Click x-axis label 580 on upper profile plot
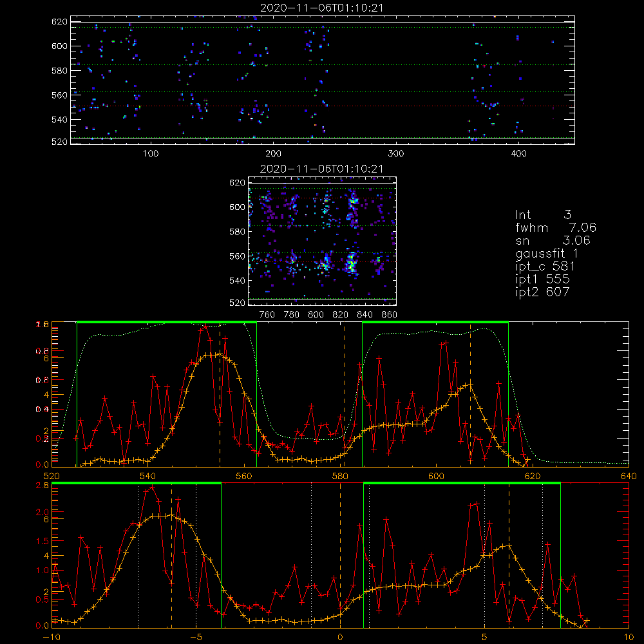Screen dimensions: 644x644 [340, 477]
